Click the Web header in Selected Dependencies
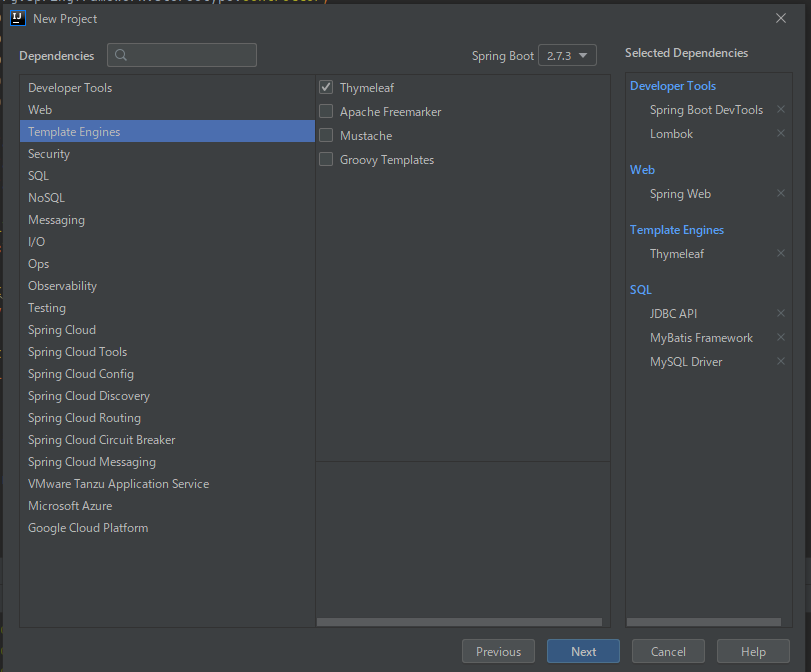Image resolution: width=811 pixels, height=672 pixels. pyautogui.click(x=642, y=170)
